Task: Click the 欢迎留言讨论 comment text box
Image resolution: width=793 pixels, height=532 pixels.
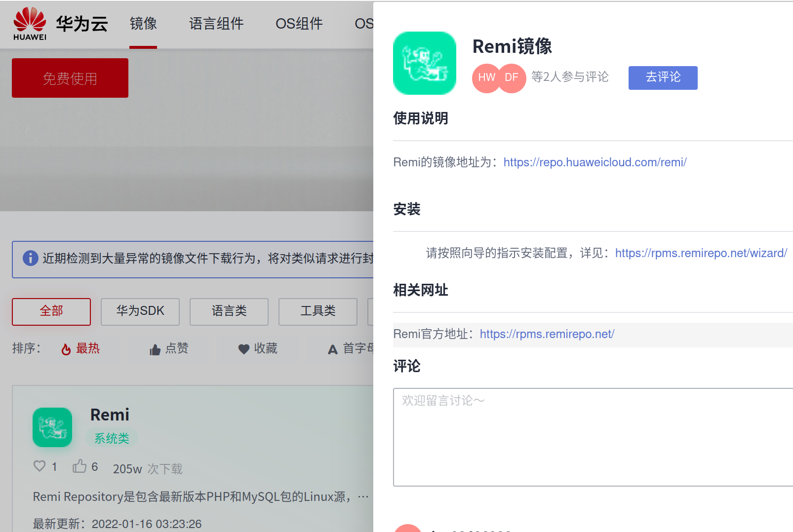Action: click(593, 437)
